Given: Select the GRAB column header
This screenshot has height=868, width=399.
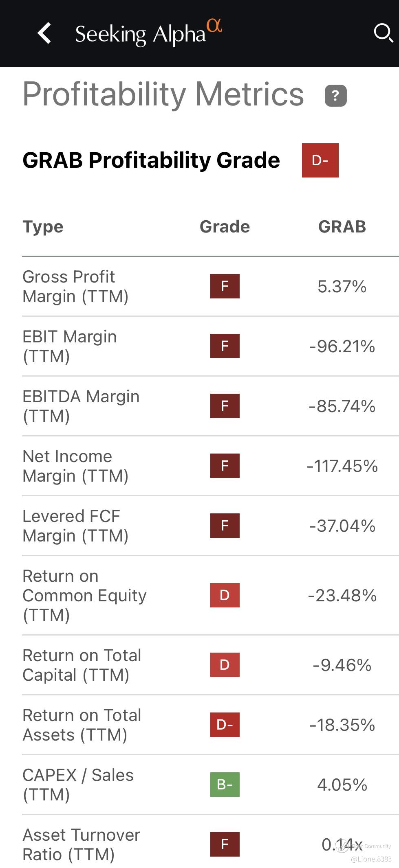Looking at the screenshot, I should (342, 227).
